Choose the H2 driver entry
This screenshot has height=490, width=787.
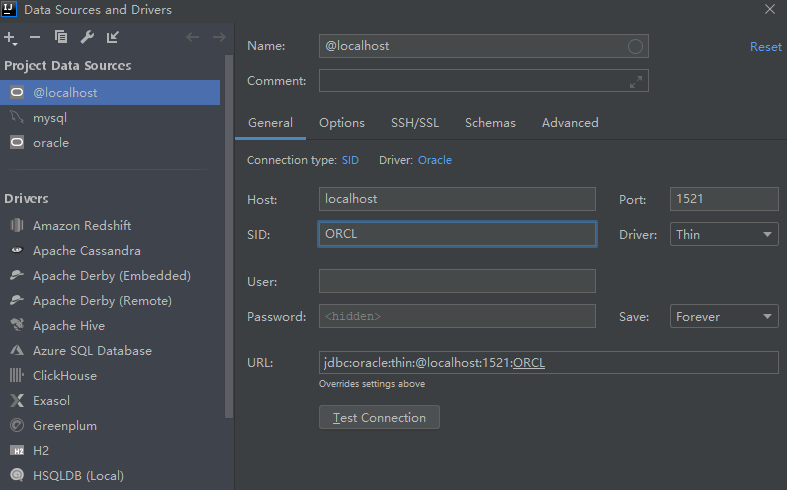pos(41,451)
